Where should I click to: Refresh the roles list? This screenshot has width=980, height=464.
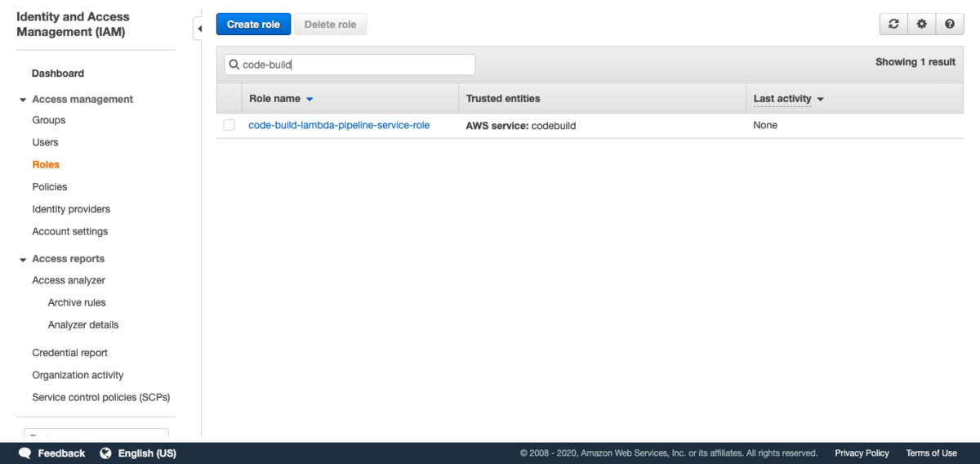coord(893,25)
